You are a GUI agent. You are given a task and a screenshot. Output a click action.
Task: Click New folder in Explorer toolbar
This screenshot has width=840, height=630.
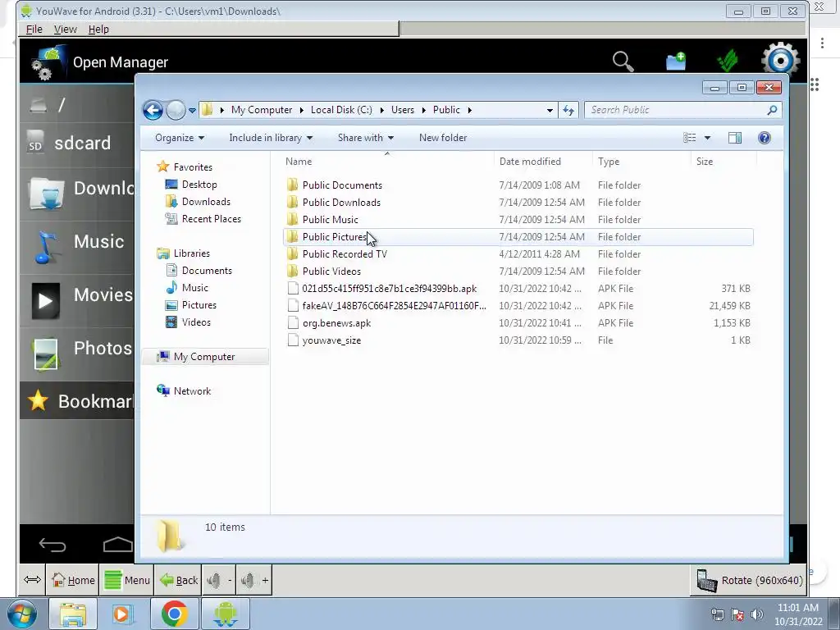pos(443,138)
